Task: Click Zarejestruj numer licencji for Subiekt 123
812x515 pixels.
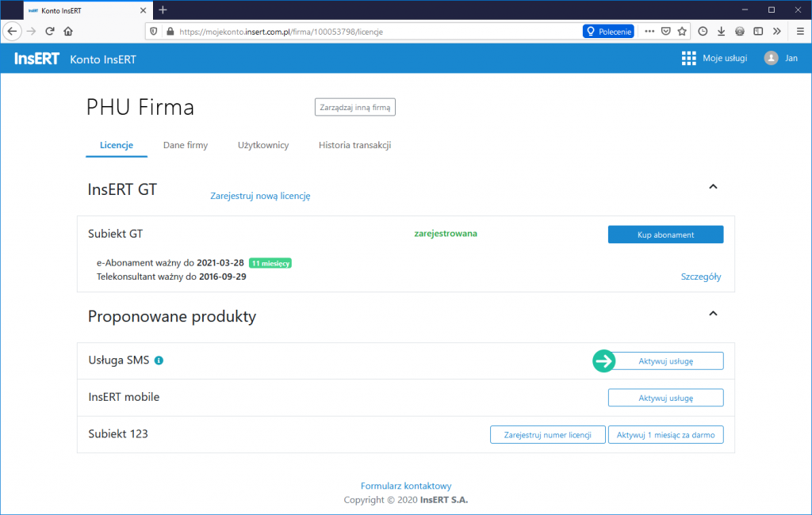Action: pos(547,435)
